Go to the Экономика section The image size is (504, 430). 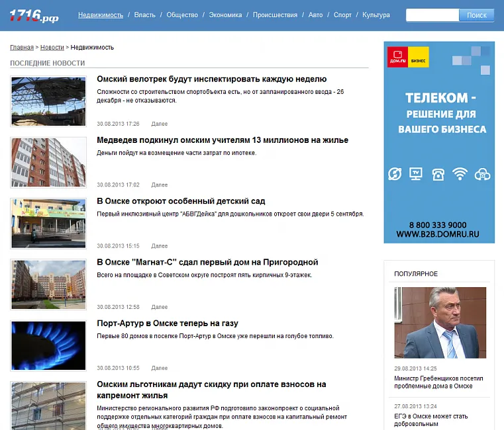pos(225,15)
